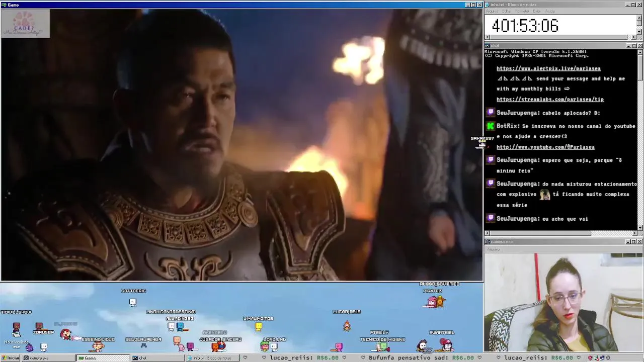The height and width of the screenshot is (362, 644).
Task: Click the Twitch badge beside 'espero que seja'
Action: 491,160
